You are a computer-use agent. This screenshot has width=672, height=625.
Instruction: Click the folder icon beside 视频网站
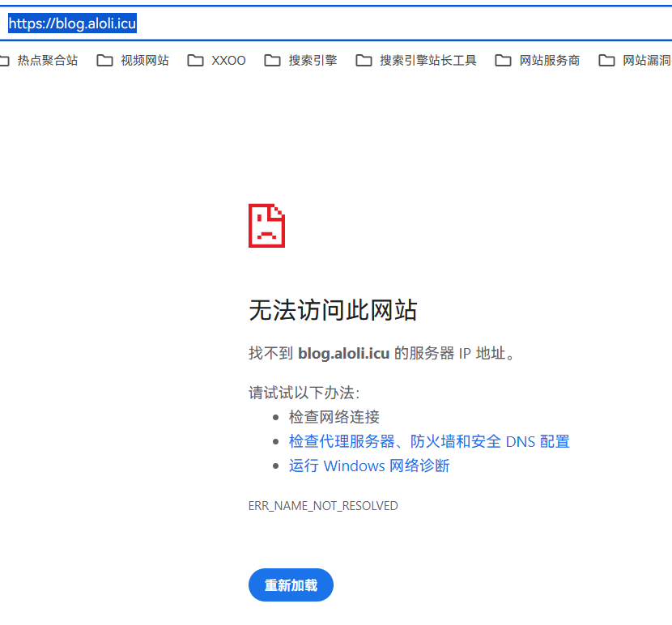coord(104,61)
